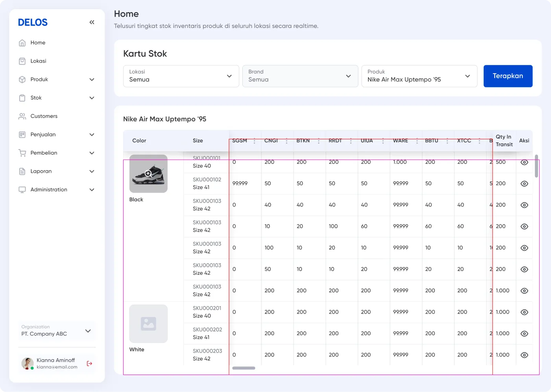The image size is (551, 392).
Task: Click the horizontal table scrollbar thumb
Action: point(244,368)
